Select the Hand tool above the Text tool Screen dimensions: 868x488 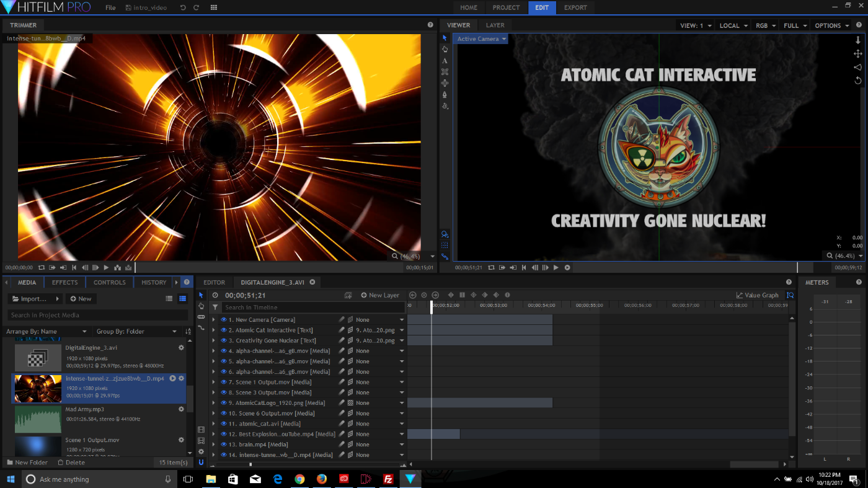pos(444,48)
